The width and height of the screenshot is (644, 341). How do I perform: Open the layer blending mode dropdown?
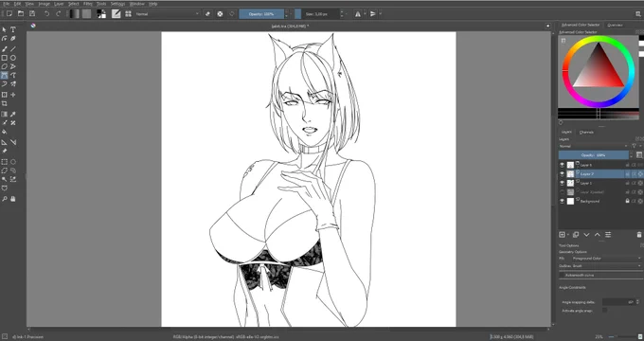coord(594,146)
